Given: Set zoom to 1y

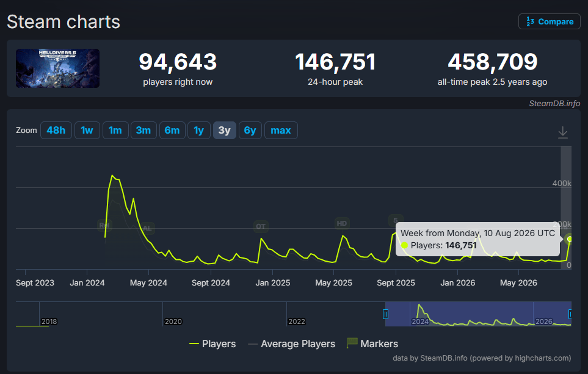Looking at the screenshot, I should point(199,131).
